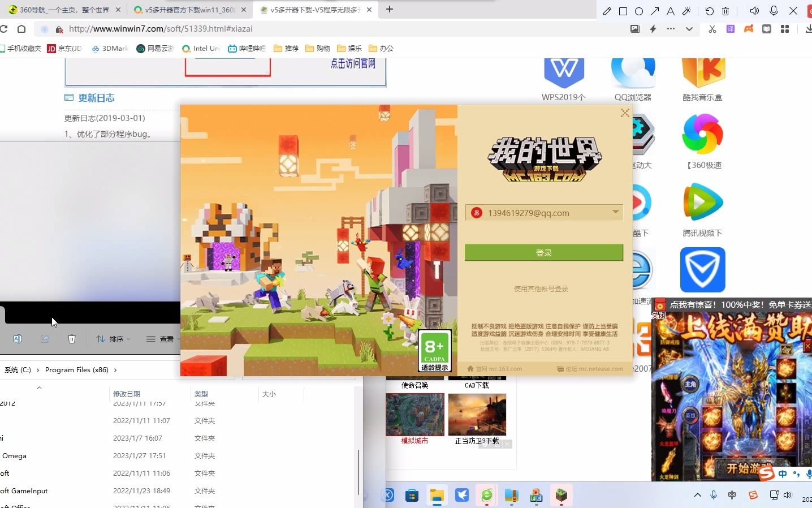Image resolution: width=812 pixels, height=508 pixels.
Task: Show hidden system tray icons
Action: (x=698, y=495)
